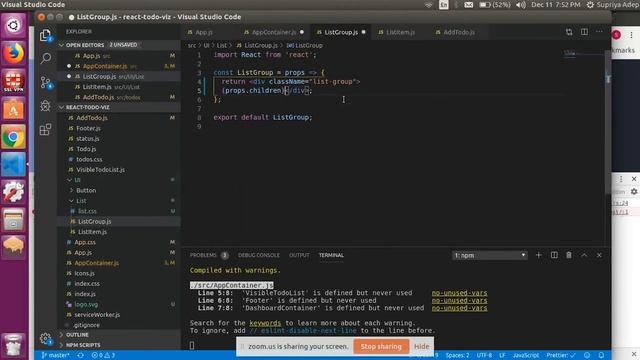640x360 pixels.
Task: Open the Source Control view
Action: tap(45, 82)
